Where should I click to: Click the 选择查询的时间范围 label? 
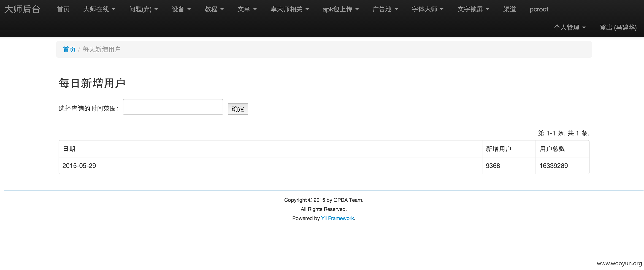coord(89,108)
